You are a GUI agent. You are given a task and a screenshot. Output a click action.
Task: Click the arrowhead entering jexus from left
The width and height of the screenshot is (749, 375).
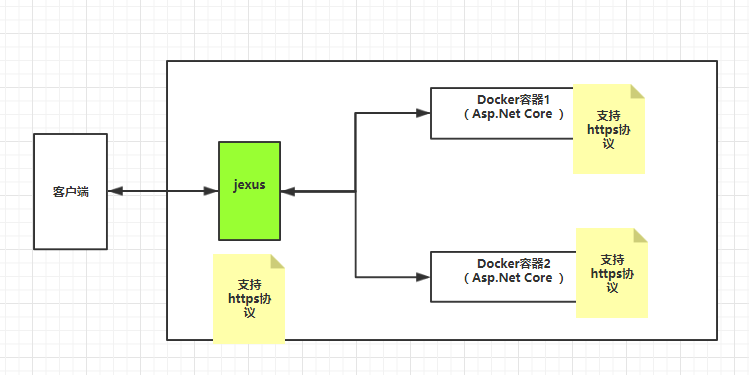tap(211, 191)
